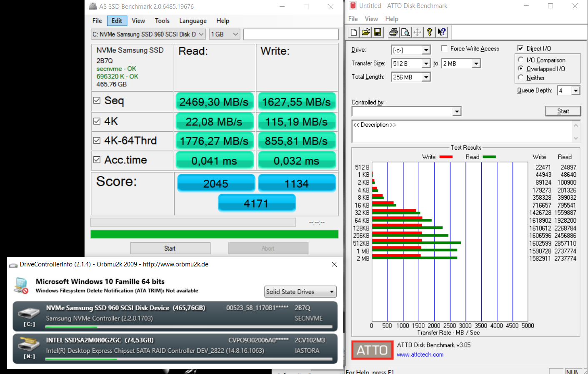
Task: Click the green Read legend swatch
Action: [x=489, y=157]
